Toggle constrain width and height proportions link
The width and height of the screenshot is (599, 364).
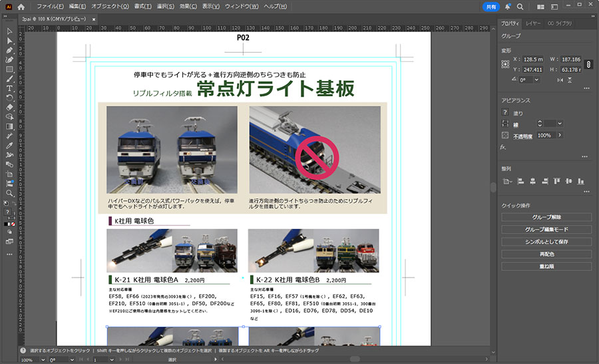coord(588,65)
